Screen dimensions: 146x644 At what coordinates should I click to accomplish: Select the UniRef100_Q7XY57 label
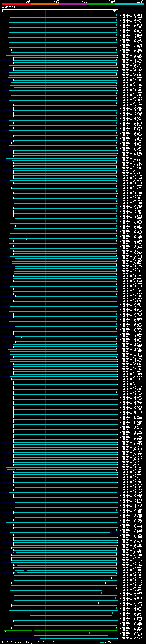(x=131, y=603)
